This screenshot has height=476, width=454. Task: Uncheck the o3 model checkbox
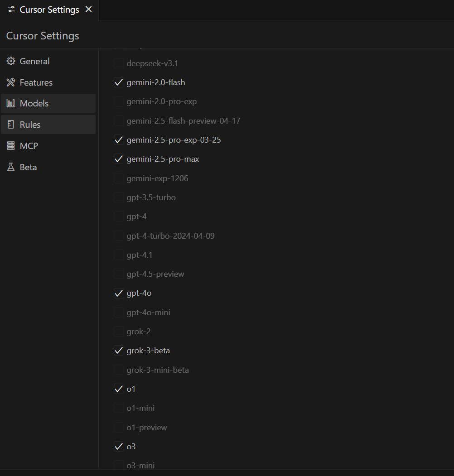coord(119,446)
